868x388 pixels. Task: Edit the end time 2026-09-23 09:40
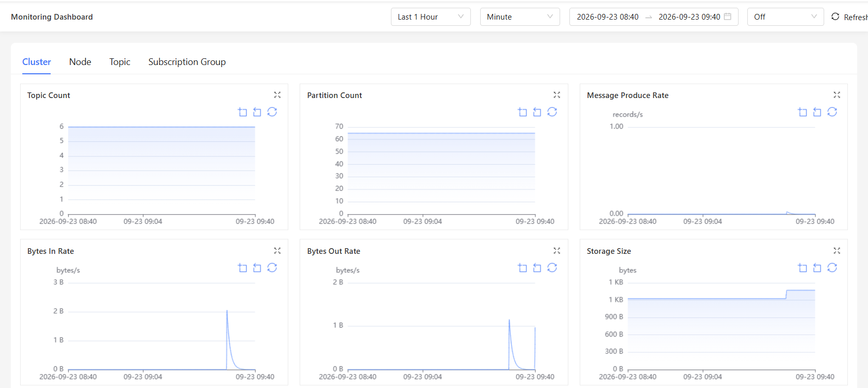[690, 17]
